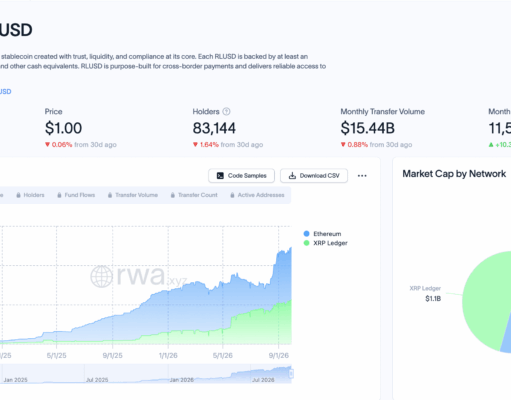
Task: Click the 5/1/26 x-axis label
Action: [223, 356]
